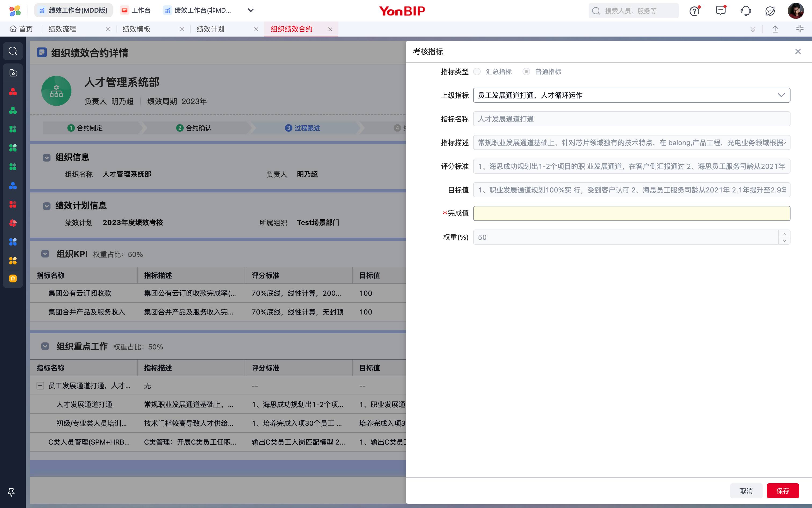
Task: Open the page tabs overflow double-chevron
Action: click(753, 30)
